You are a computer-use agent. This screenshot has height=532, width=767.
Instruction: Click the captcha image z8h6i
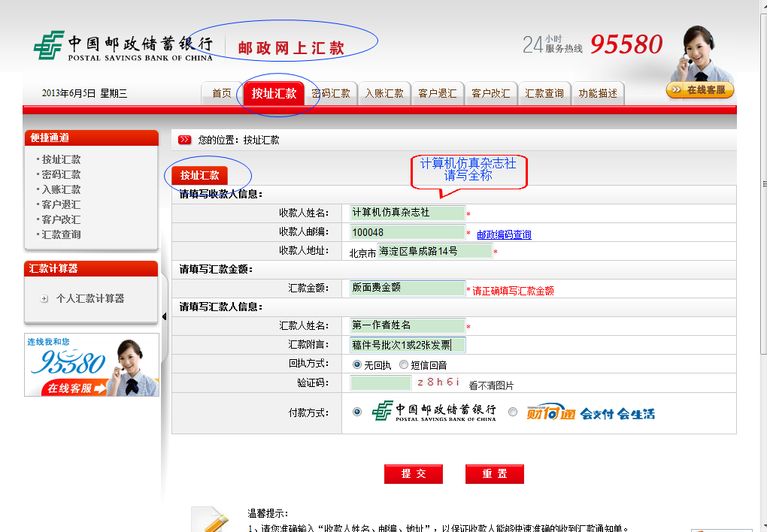tap(438, 382)
